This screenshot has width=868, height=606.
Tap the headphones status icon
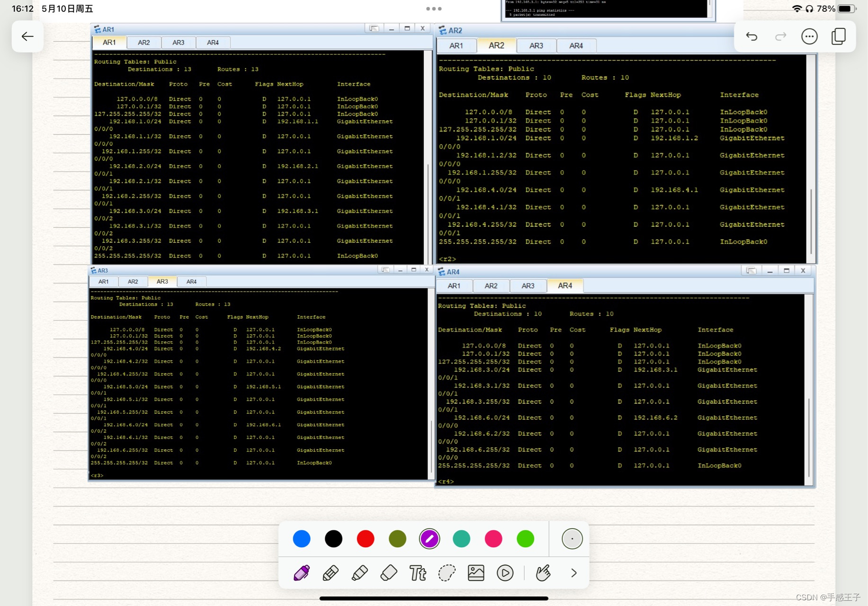point(809,9)
